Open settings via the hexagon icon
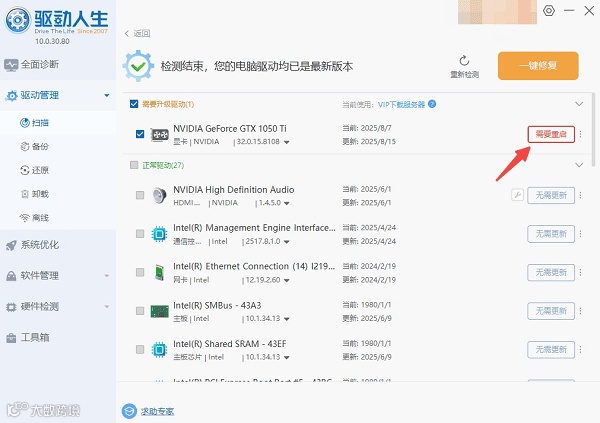Image resolution: width=600 pixels, height=423 pixels. tap(549, 11)
